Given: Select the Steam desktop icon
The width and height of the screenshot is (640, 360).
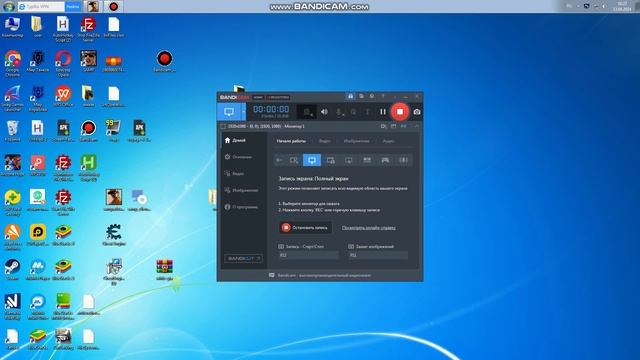Looking at the screenshot, I should (x=12, y=269).
